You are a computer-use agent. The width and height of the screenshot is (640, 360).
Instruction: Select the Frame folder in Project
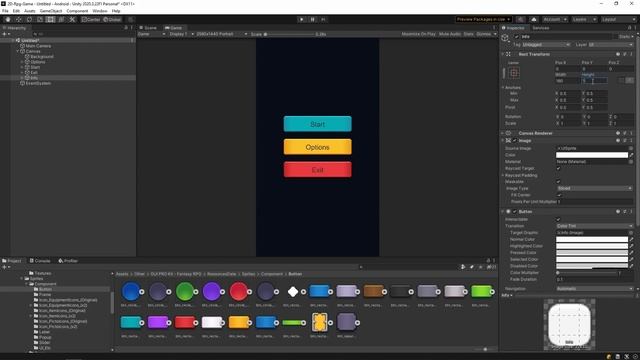pyautogui.click(x=44, y=294)
